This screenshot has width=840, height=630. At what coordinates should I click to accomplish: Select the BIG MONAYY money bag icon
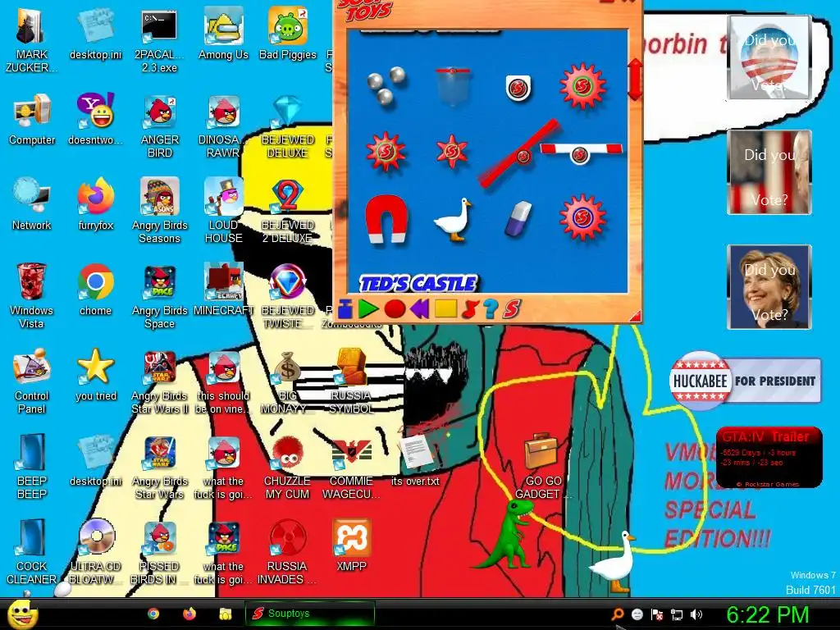288,381
